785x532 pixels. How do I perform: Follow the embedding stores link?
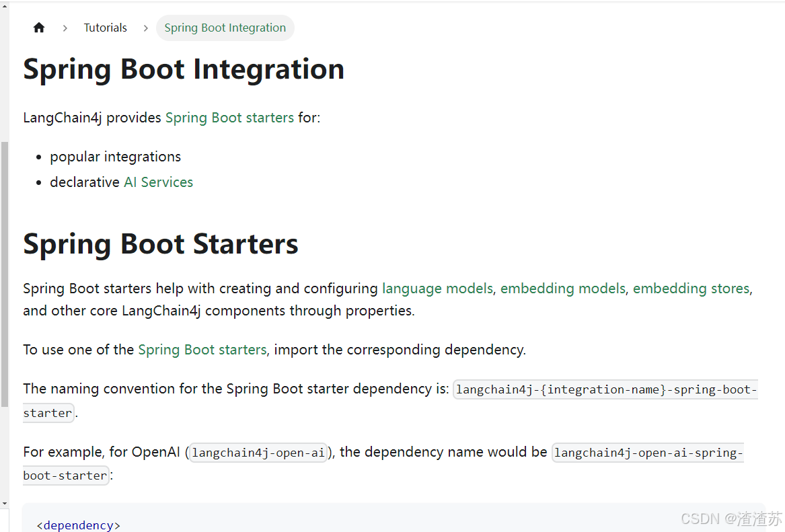click(x=691, y=289)
